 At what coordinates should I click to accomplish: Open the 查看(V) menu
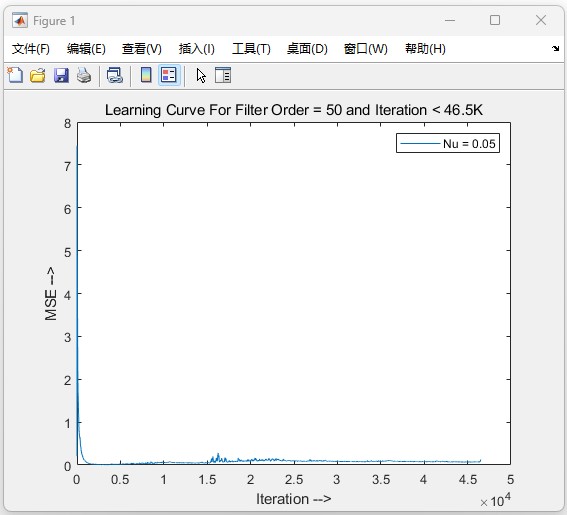click(x=142, y=48)
